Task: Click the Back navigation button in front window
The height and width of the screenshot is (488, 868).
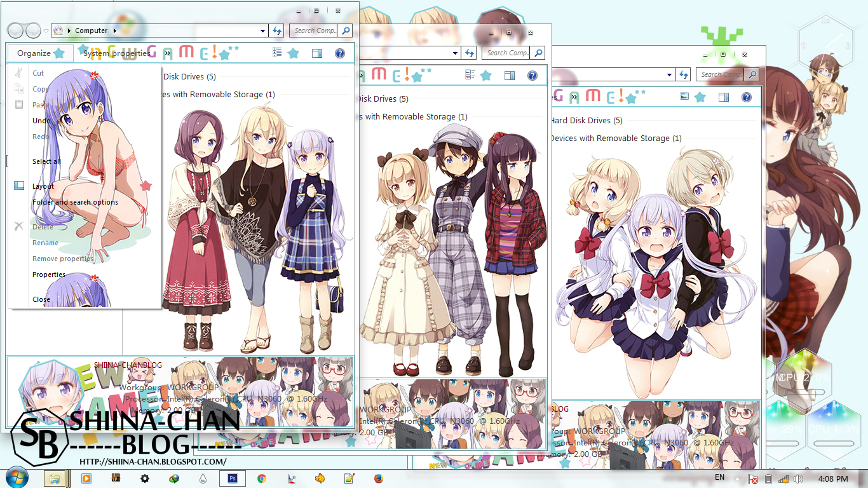Action: 15,30
